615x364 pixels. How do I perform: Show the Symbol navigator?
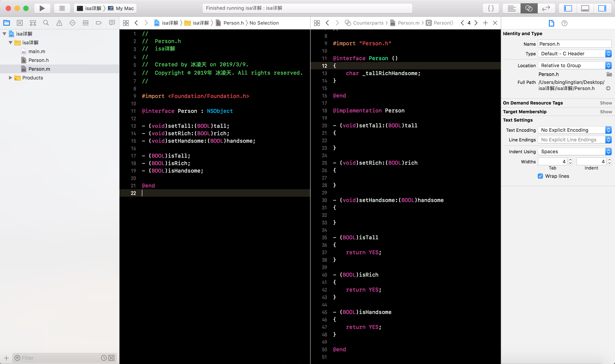(x=33, y=23)
